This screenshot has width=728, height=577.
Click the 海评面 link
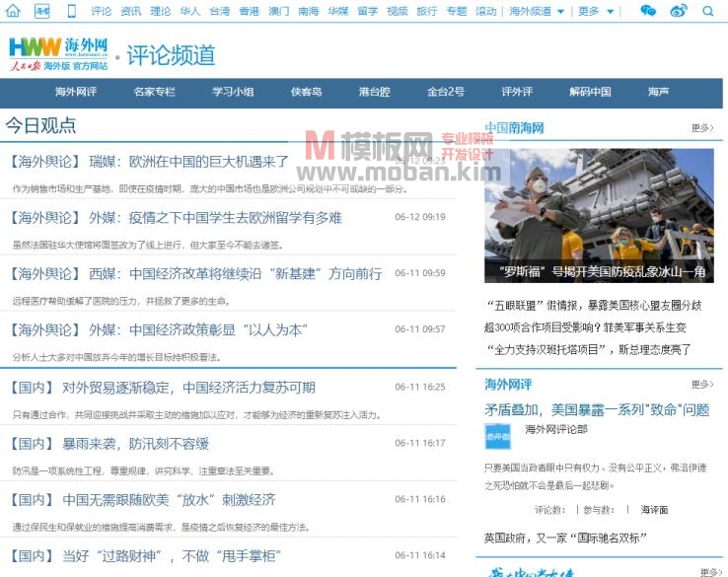coord(654,510)
